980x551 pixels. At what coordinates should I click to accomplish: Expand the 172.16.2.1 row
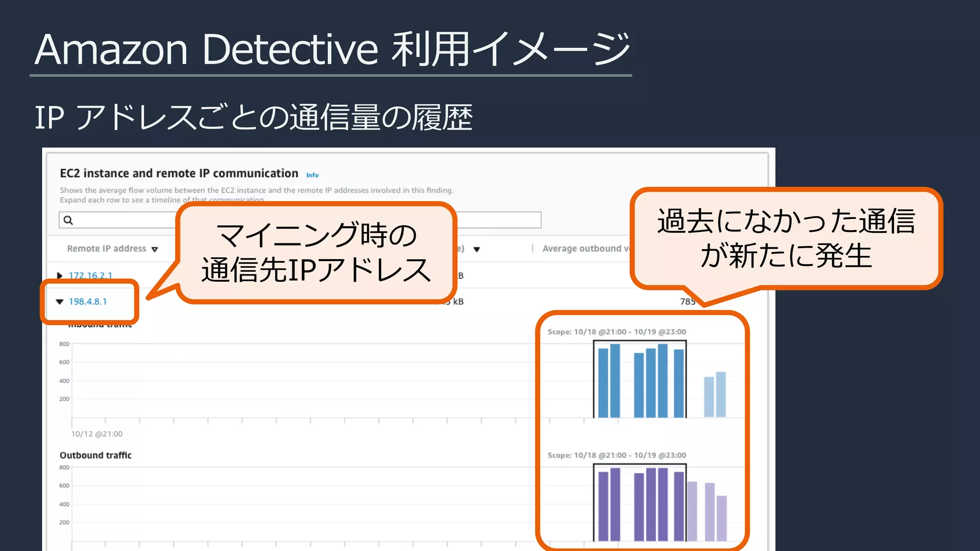tap(60, 275)
